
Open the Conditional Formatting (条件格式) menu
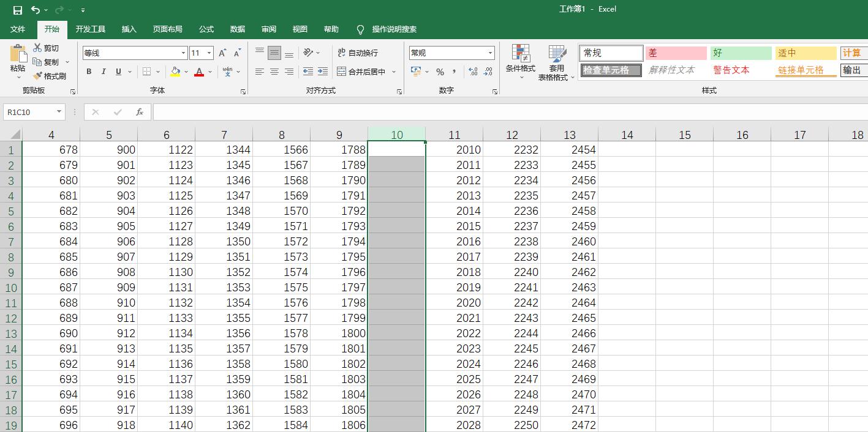coord(520,62)
